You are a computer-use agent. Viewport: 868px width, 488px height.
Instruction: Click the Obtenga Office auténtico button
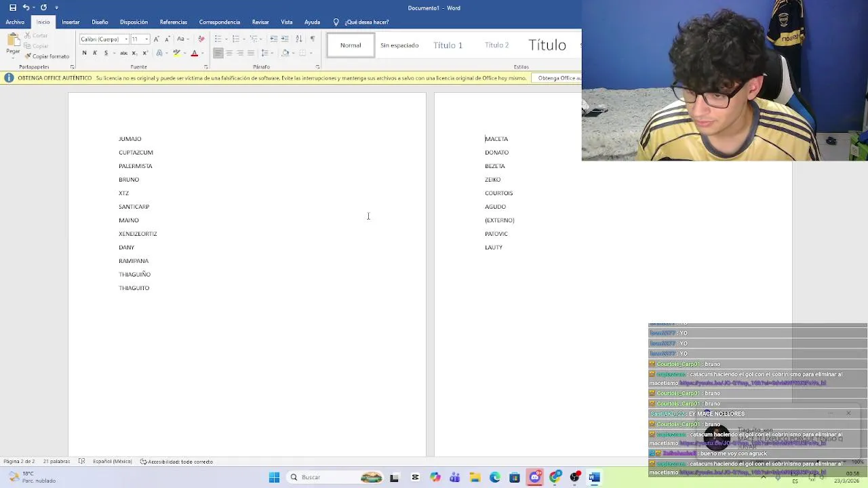click(x=557, y=78)
